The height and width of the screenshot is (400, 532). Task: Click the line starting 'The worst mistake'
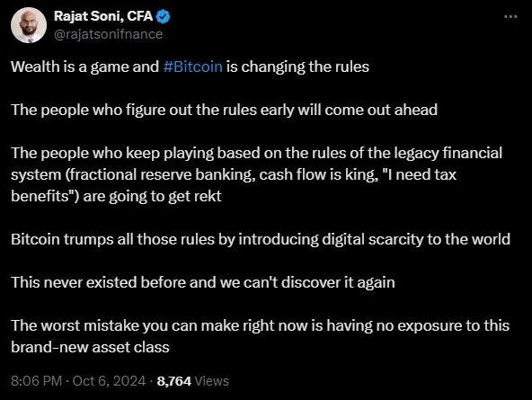click(x=261, y=325)
